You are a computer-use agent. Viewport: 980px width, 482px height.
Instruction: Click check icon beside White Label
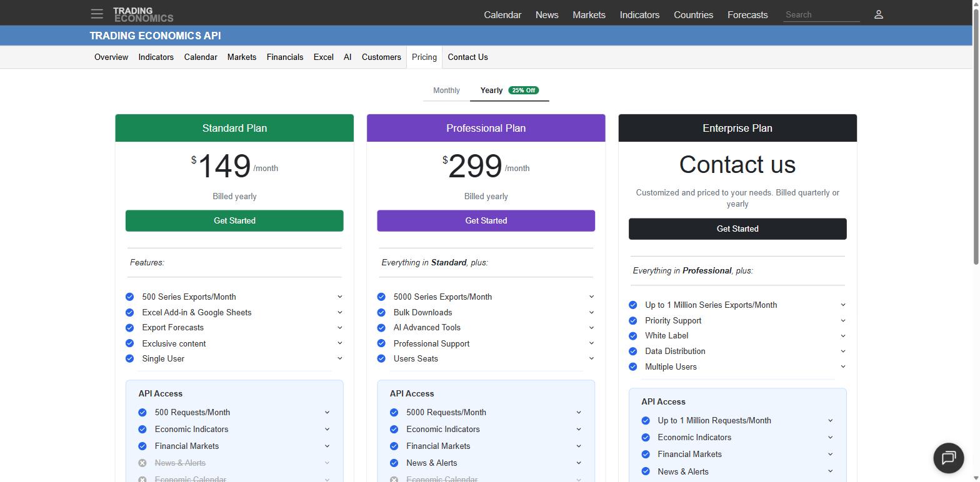click(x=632, y=336)
